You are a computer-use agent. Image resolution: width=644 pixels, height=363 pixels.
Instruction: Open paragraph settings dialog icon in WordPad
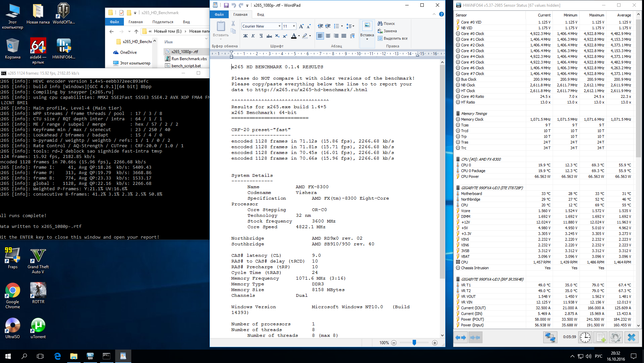coord(352,36)
